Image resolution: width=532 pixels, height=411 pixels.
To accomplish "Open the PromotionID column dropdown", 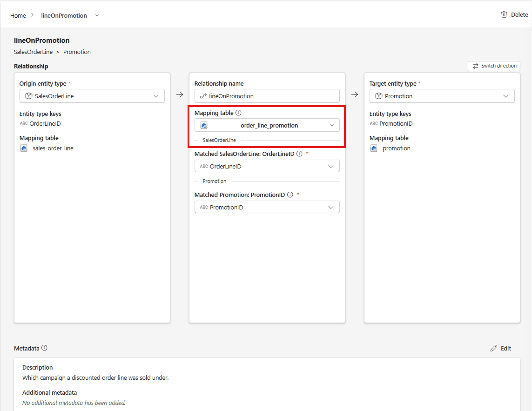I will tap(267, 208).
